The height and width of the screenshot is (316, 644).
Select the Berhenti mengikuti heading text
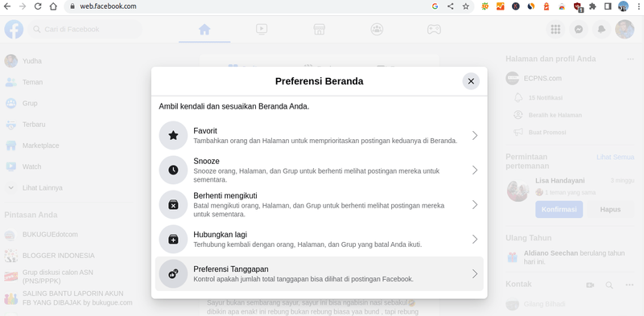tap(225, 195)
